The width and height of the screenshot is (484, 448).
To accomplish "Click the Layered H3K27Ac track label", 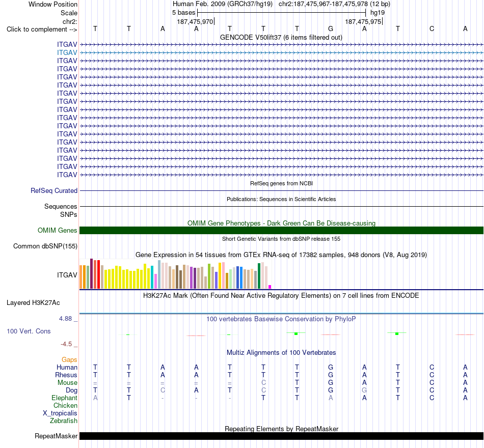I will coord(33,303).
